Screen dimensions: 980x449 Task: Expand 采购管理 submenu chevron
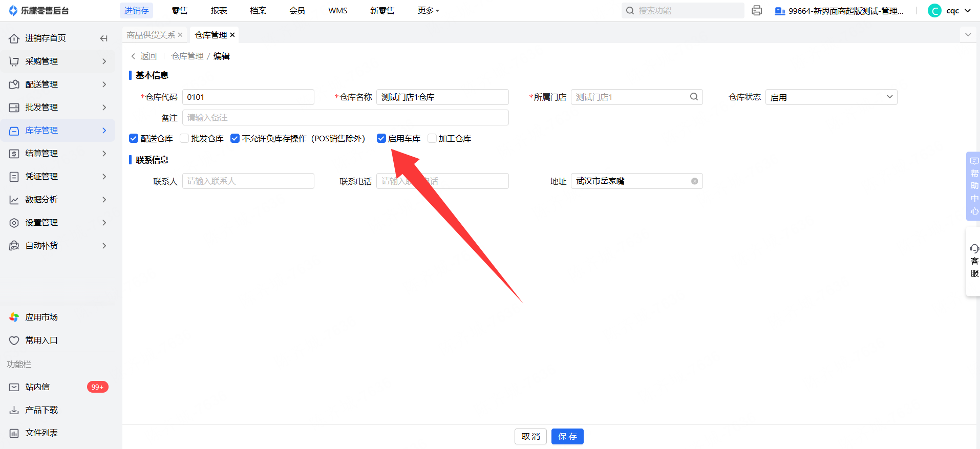[x=104, y=61]
